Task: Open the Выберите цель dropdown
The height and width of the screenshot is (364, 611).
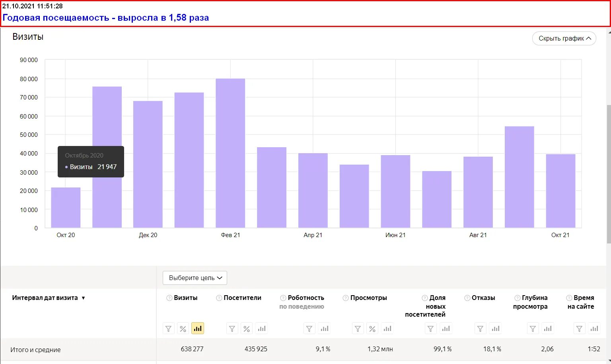Action: pyautogui.click(x=195, y=278)
